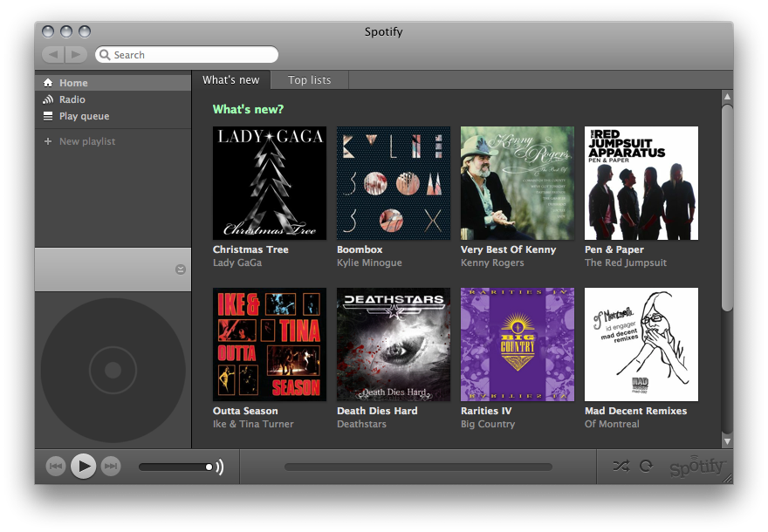The height and width of the screenshot is (532, 768).
Task: Skip to the previous track
Action: (x=56, y=466)
